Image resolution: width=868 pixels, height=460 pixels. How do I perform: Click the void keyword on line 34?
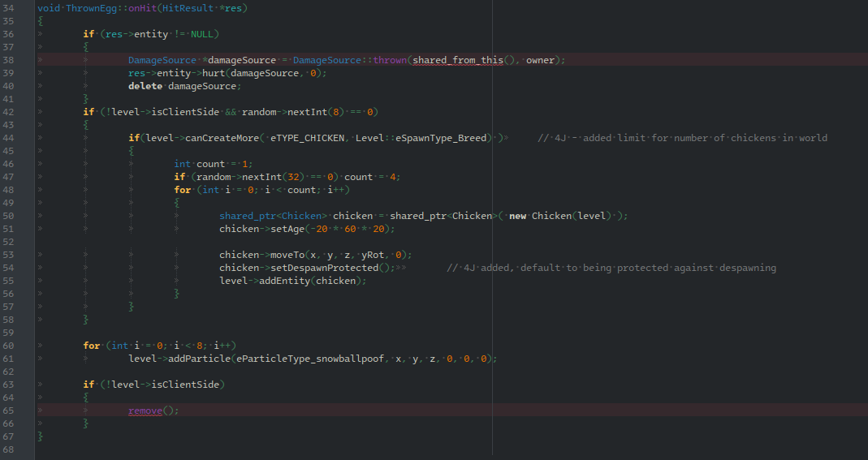pyautogui.click(x=49, y=8)
